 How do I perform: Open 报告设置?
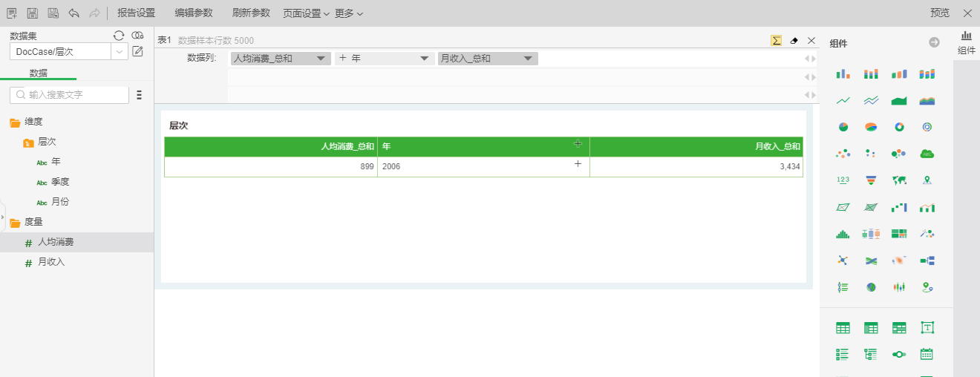(x=136, y=13)
